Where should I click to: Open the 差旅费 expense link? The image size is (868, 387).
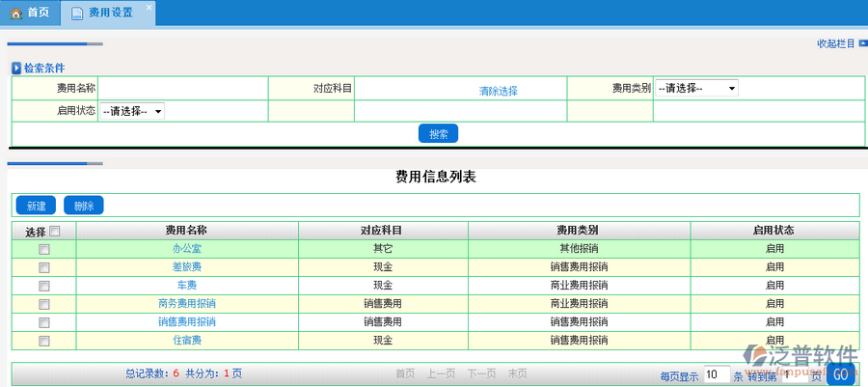coord(187,267)
